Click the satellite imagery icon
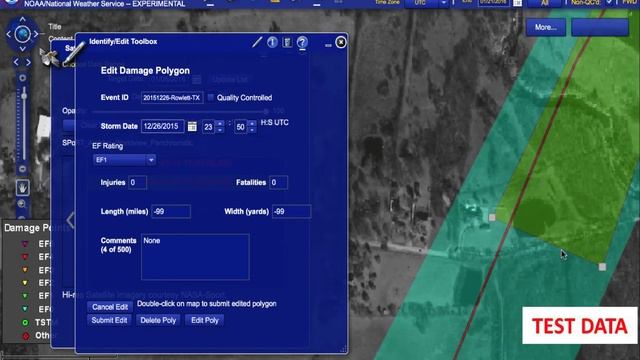This screenshot has height=360, width=640. pyautogui.click(x=50, y=58)
